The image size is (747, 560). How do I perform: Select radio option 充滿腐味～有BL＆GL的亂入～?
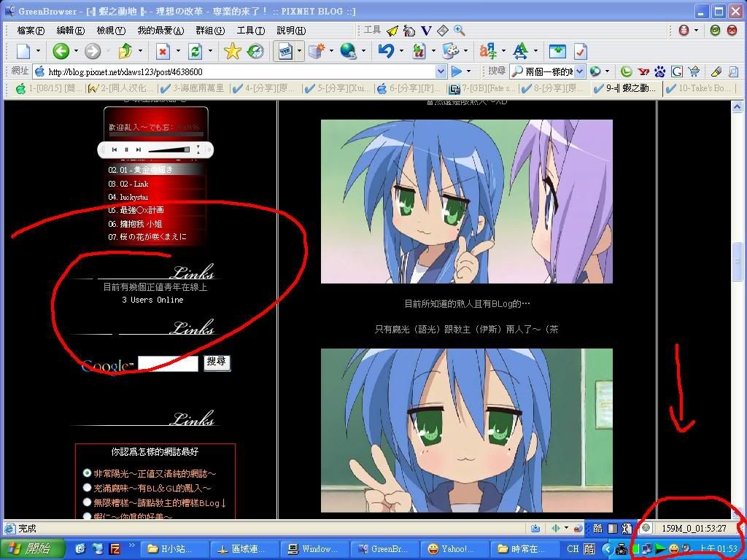pyautogui.click(x=87, y=488)
